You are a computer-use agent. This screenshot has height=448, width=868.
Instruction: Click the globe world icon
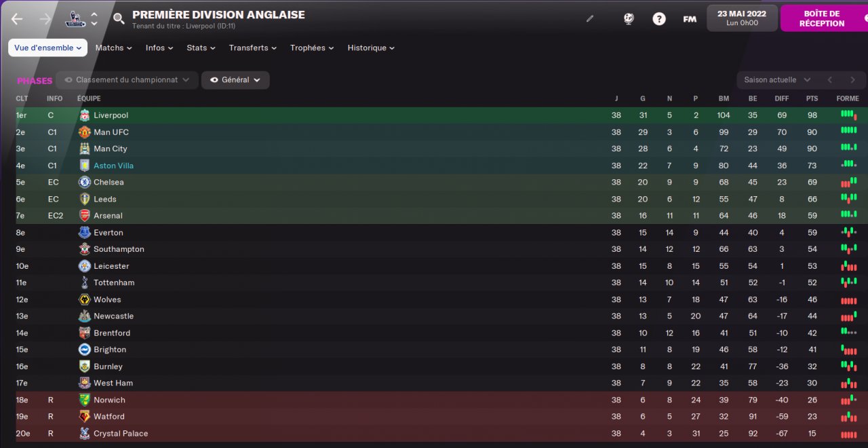pos(629,19)
